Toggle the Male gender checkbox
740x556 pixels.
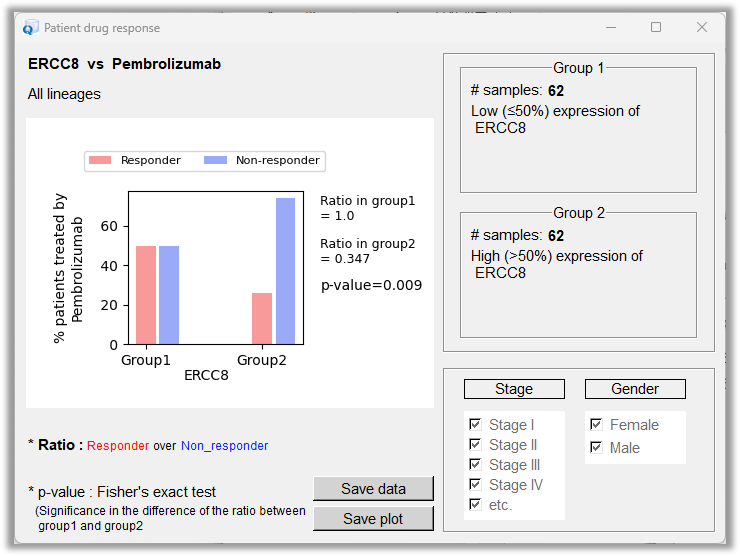pos(596,447)
